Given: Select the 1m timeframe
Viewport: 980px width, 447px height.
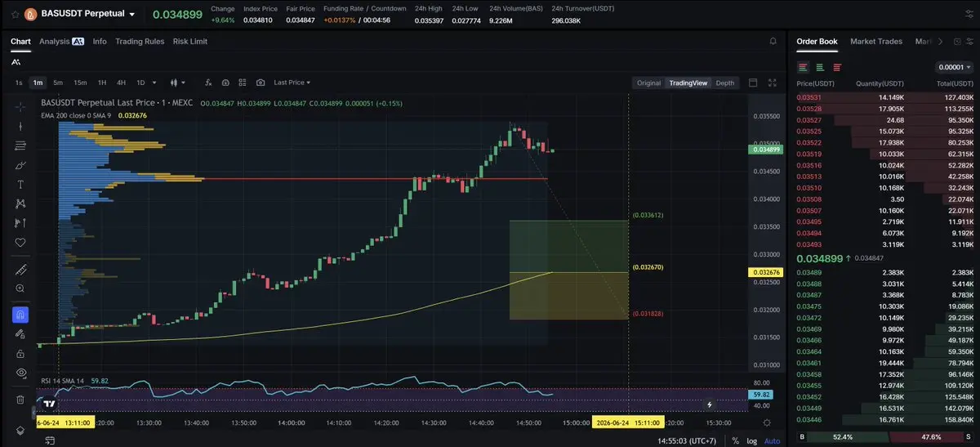Looking at the screenshot, I should [38, 83].
